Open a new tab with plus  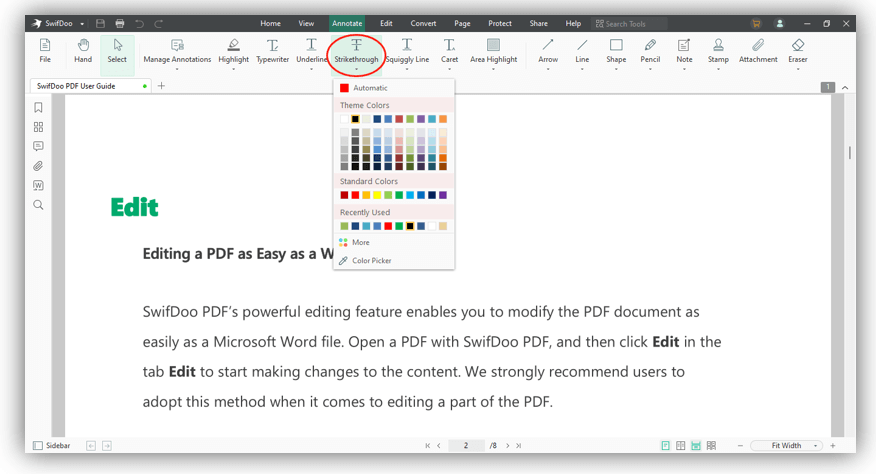(x=161, y=86)
